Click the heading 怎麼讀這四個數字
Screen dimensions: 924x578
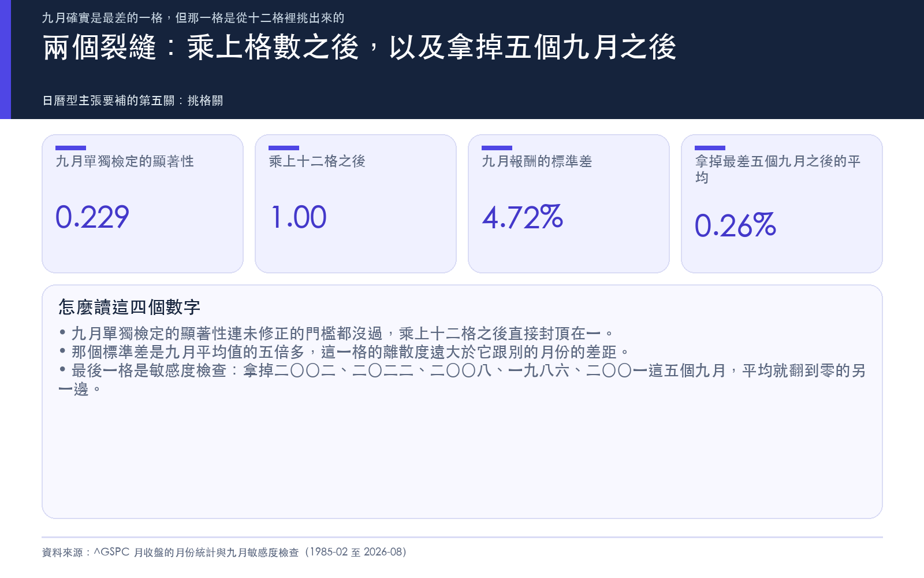(129, 307)
